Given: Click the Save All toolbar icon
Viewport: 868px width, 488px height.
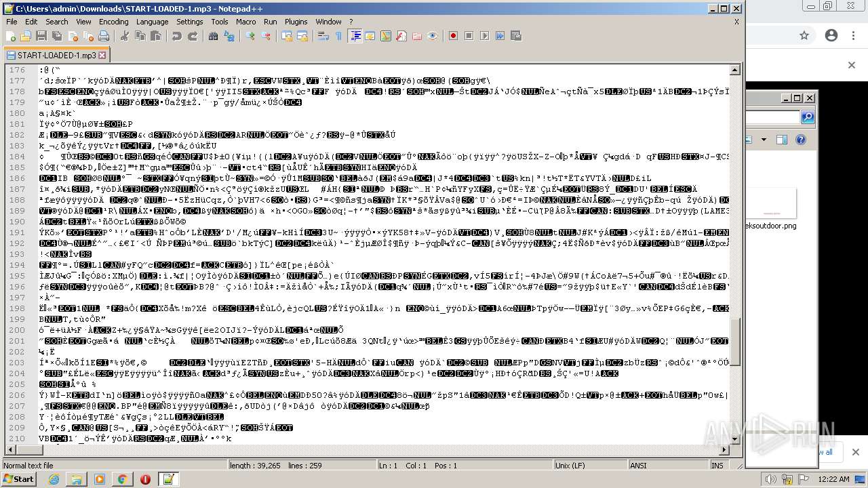Looking at the screenshot, I should click(x=56, y=36).
